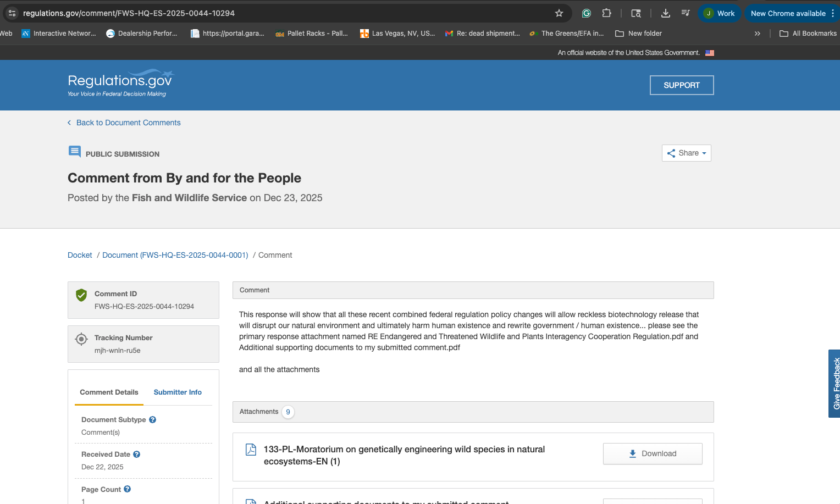Click the bookmark star icon in address bar
Screen dimensions: 840x504
coord(559,13)
